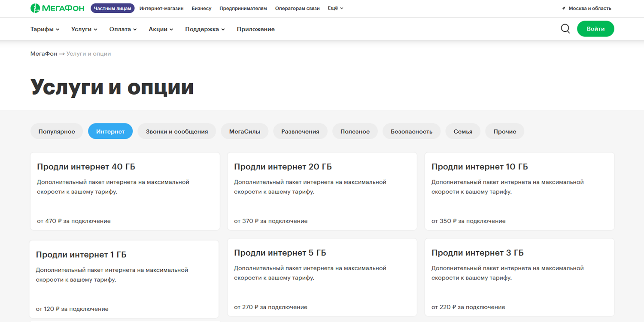The image size is (644, 322).
Task: Select the Прочие filter tab
Action: 505,132
